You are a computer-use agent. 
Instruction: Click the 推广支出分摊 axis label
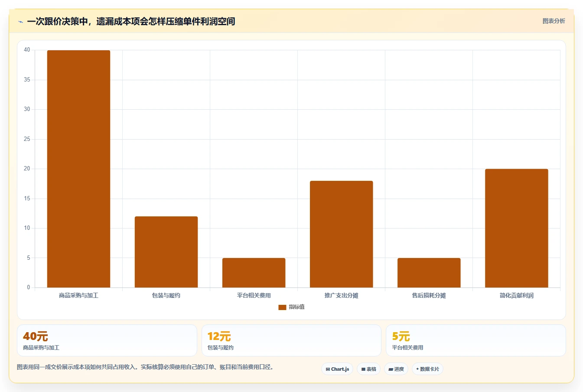(341, 295)
